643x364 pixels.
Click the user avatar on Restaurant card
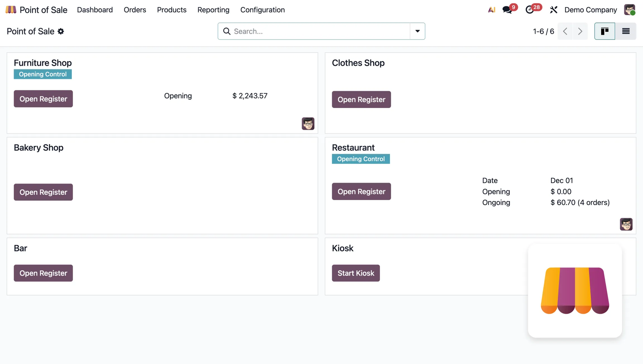[626, 224]
